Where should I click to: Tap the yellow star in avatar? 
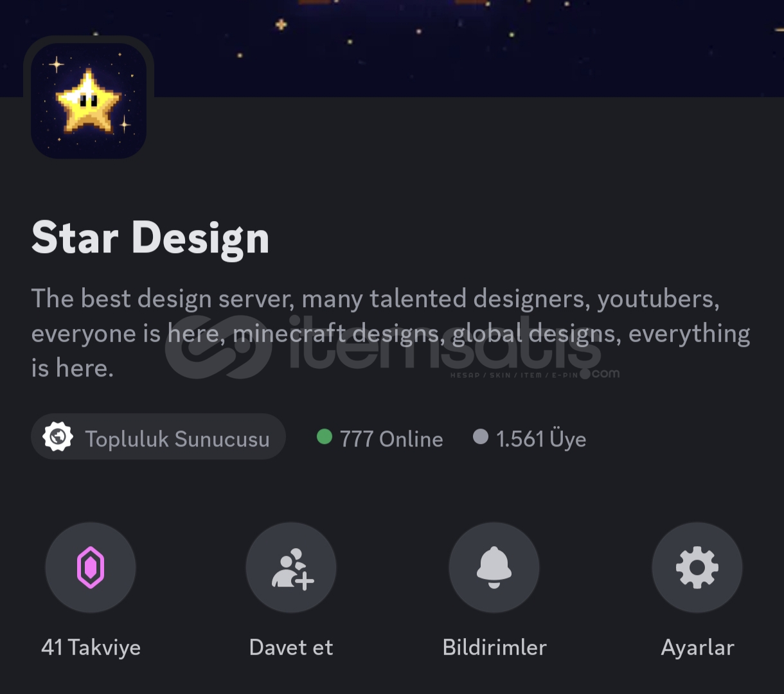89,100
